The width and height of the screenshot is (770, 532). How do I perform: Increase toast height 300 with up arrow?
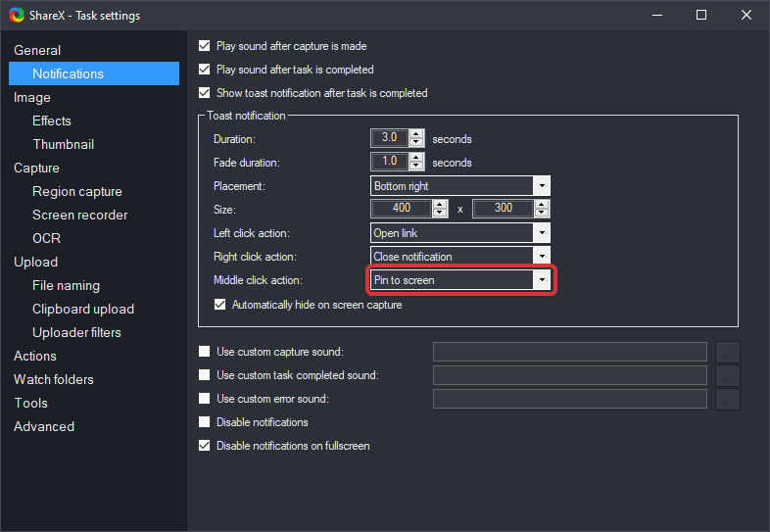542,204
